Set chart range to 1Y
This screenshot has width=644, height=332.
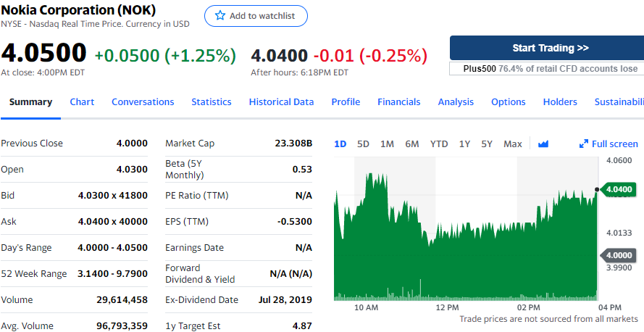[x=464, y=144]
